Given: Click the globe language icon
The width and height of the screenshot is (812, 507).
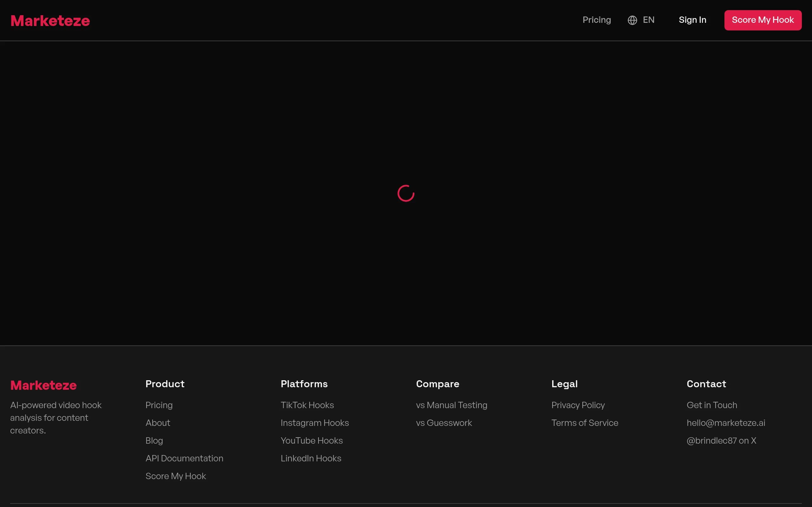Looking at the screenshot, I should click(632, 20).
